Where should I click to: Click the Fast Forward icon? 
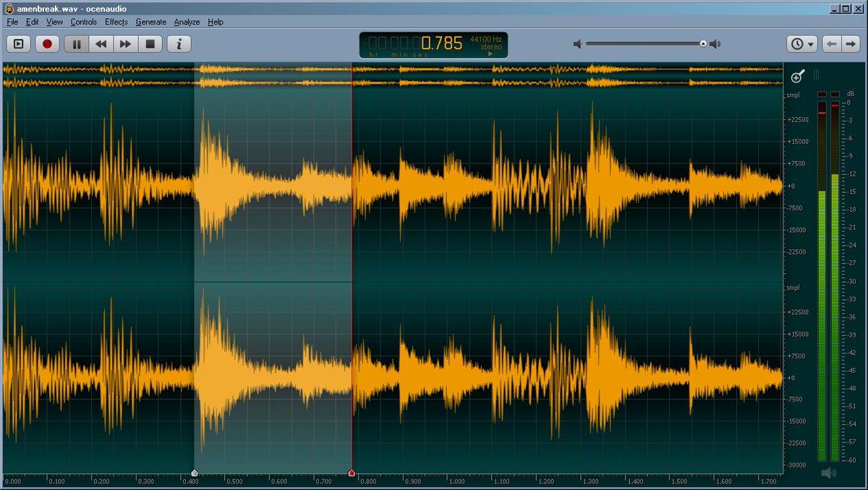(125, 43)
